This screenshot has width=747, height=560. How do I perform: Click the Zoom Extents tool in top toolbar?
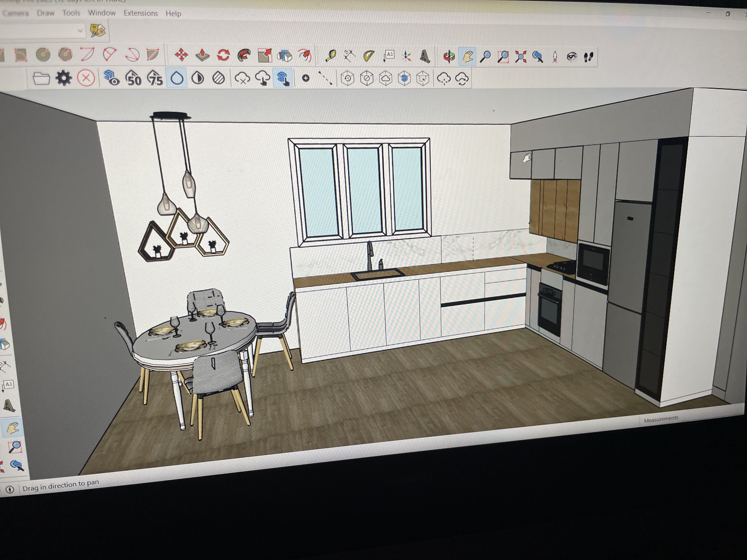(x=520, y=57)
